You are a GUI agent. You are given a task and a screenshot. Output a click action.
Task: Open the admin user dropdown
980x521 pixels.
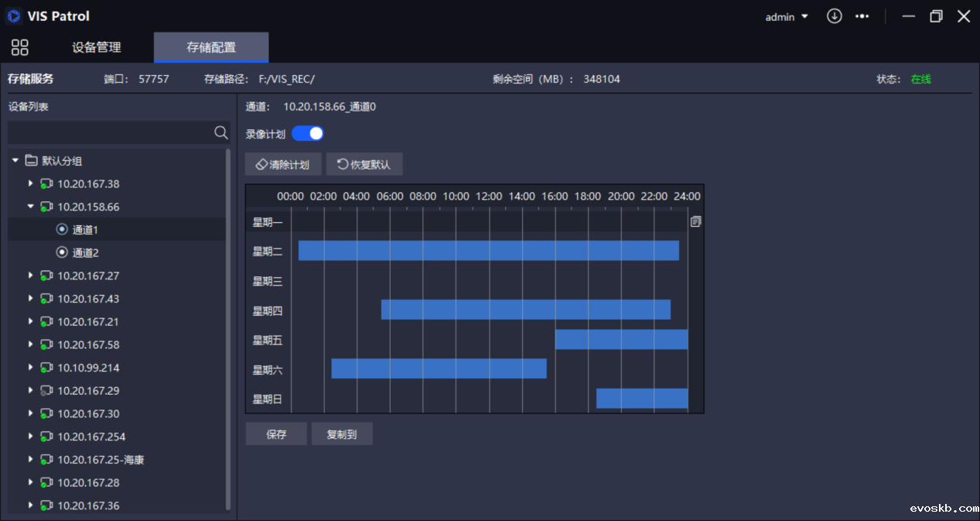pos(787,17)
